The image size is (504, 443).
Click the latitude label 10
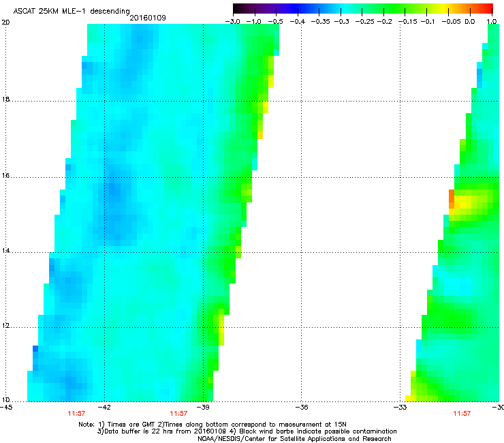[5, 400]
